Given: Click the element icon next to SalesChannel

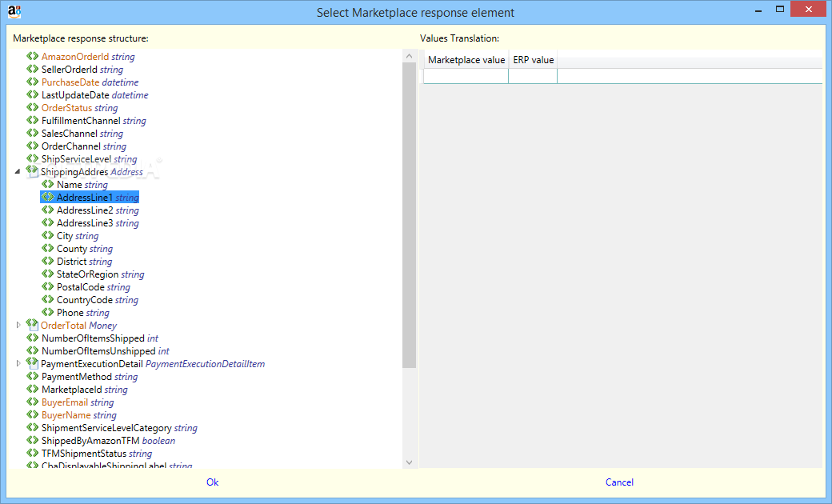Looking at the screenshot, I should click(x=32, y=133).
